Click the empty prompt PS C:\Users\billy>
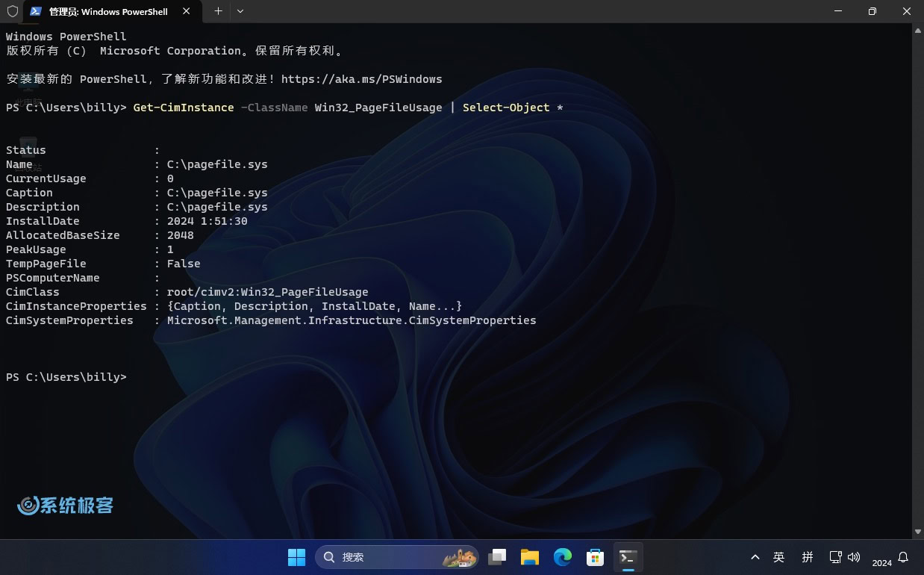 pyautogui.click(x=66, y=377)
